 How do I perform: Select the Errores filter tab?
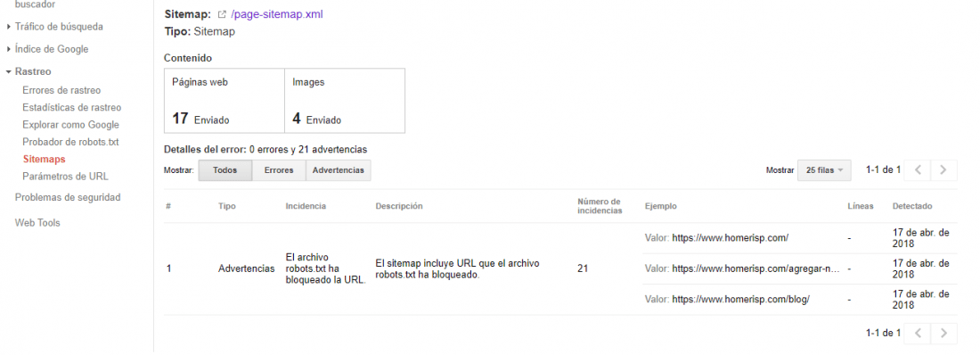click(x=279, y=170)
